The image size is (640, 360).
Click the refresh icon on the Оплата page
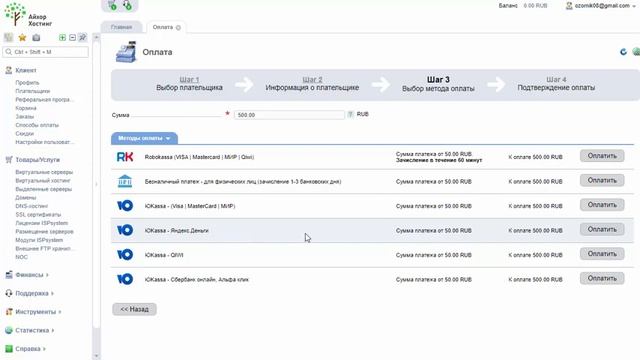[x=623, y=52]
